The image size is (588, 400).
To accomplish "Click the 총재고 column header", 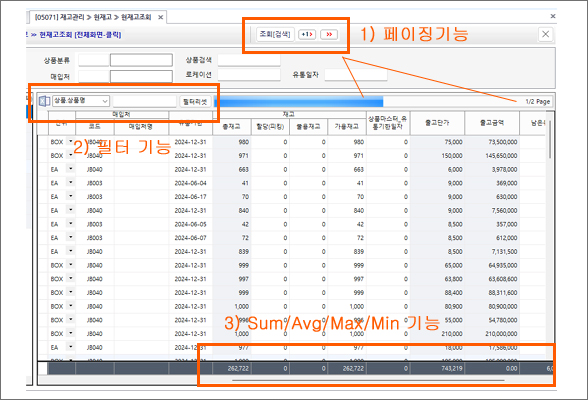I will point(231,127).
